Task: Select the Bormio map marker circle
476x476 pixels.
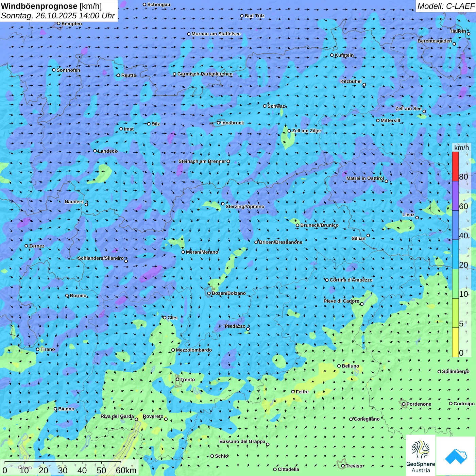Action: 67,295
